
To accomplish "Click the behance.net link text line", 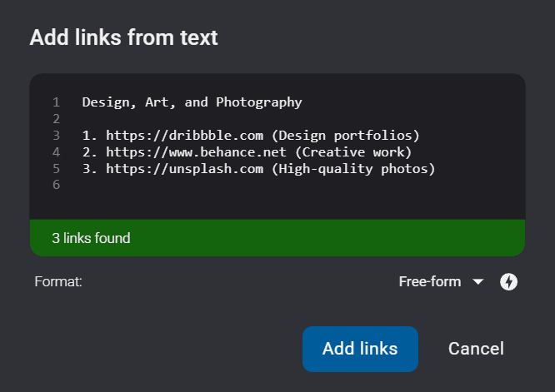I will click(x=247, y=152).
